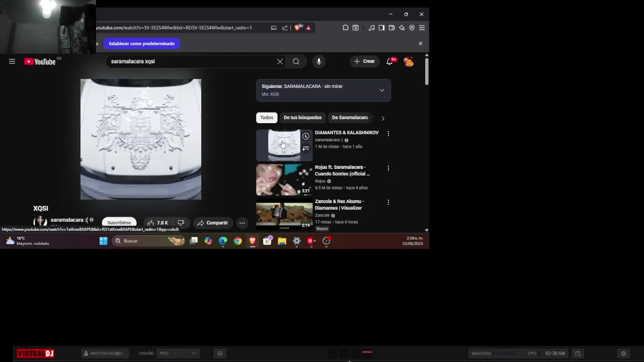Add DIAMANTES & KALASHNIKOV to Watch Later
The image size is (644, 362).
tap(305, 136)
